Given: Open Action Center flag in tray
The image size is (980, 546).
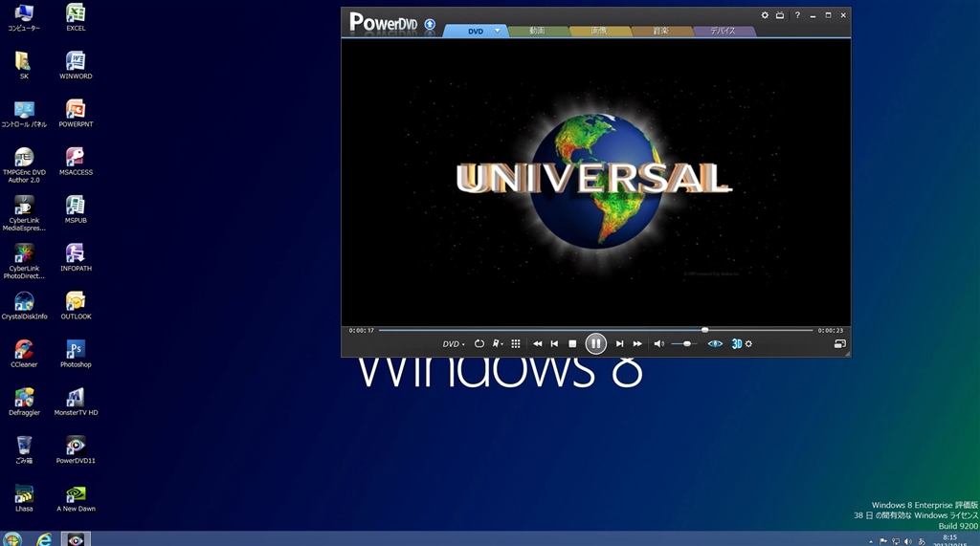Looking at the screenshot, I should click(x=883, y=541).
